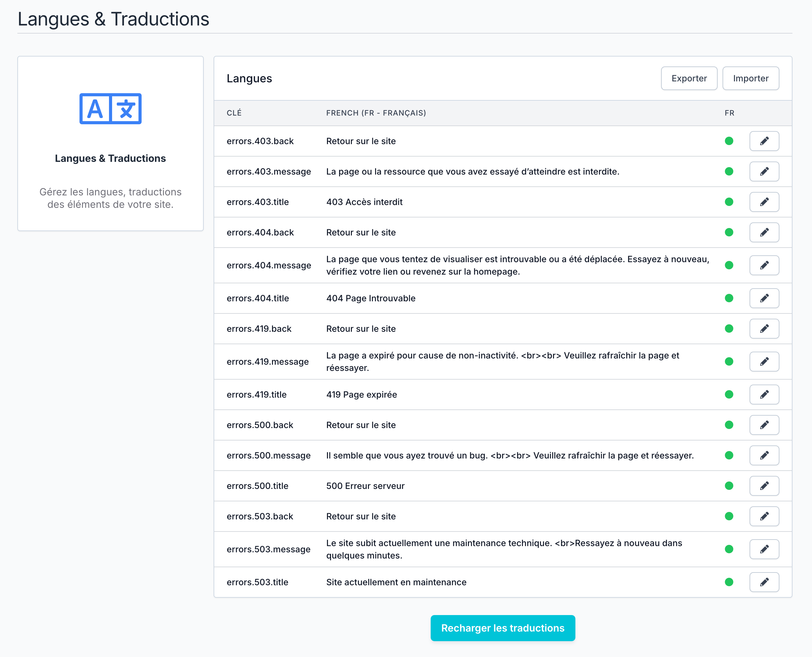Viewport: 812px width, 657px height.
Task: Toggle the FR status for errors.500.title
Action: tap(729, 486)
